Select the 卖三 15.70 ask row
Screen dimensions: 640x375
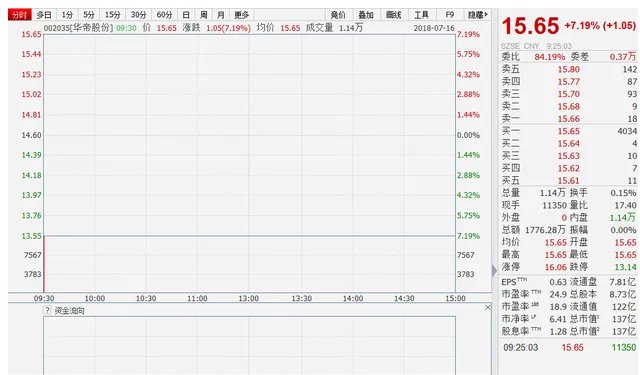tap(569, 94)
